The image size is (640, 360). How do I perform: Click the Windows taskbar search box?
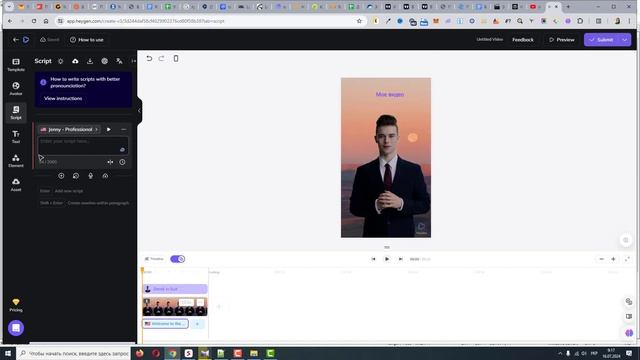pyautogui.click(x=74, y=353)
